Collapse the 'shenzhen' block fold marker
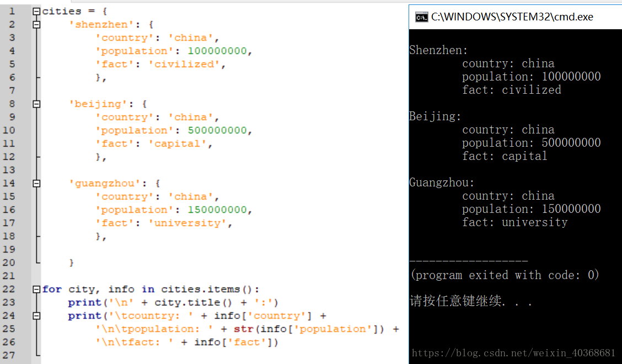This screenshot has width=622, height=364. pos(36,25)
